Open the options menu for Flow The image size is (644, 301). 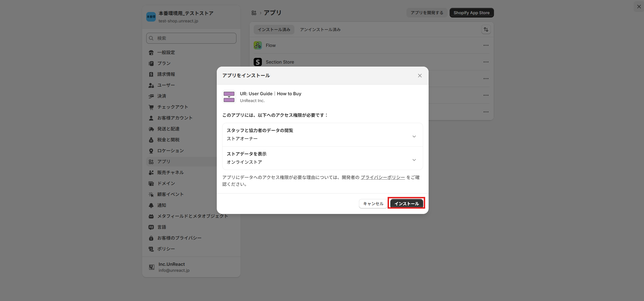[x=486, y=45]
